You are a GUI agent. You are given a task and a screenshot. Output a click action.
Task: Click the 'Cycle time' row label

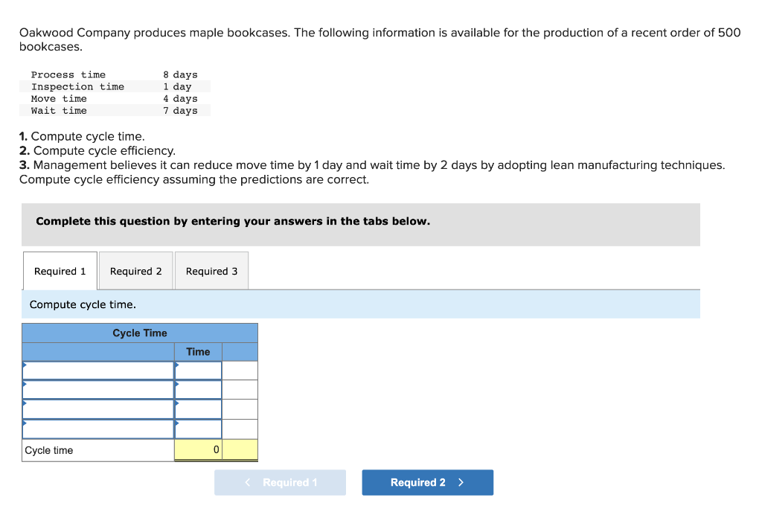(49, 450)
